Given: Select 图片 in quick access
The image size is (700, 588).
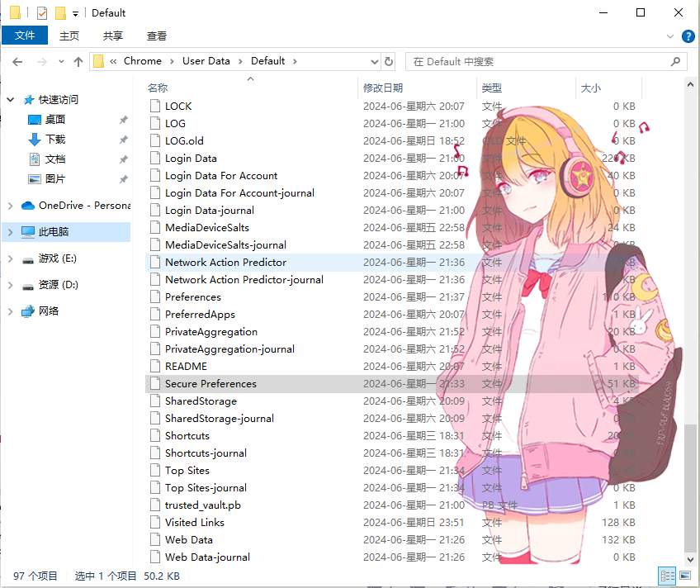Looking at the screenshot, I should [55, 179].
